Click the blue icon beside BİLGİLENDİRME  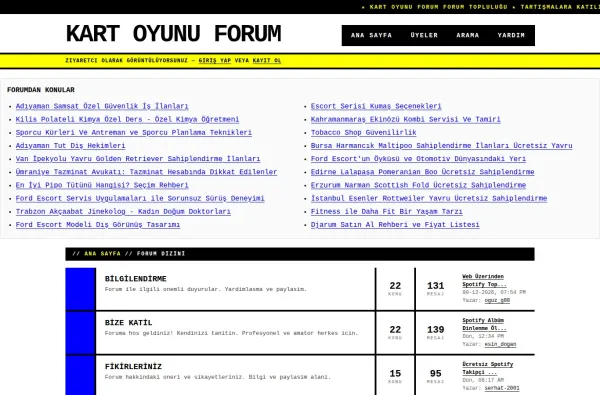80,289
